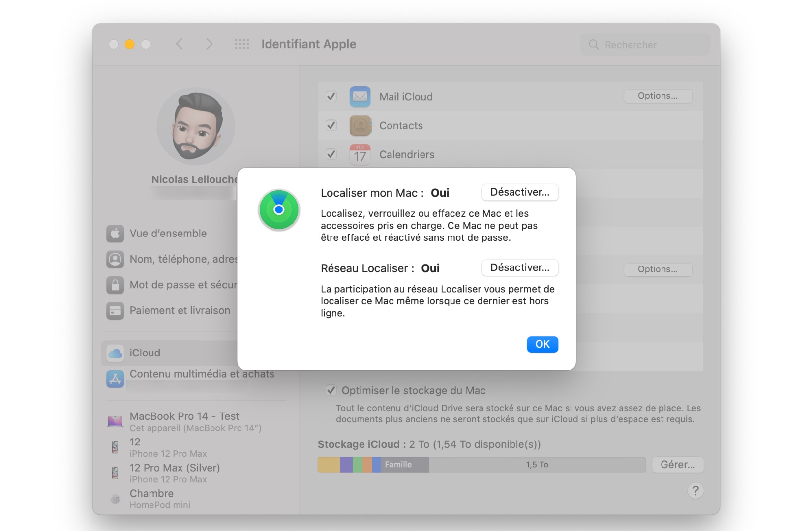The width and height of the screenshot is (812, 531).
Task: Disable Réseau Localiser with its Désactiver button
Action: [520, 267]
